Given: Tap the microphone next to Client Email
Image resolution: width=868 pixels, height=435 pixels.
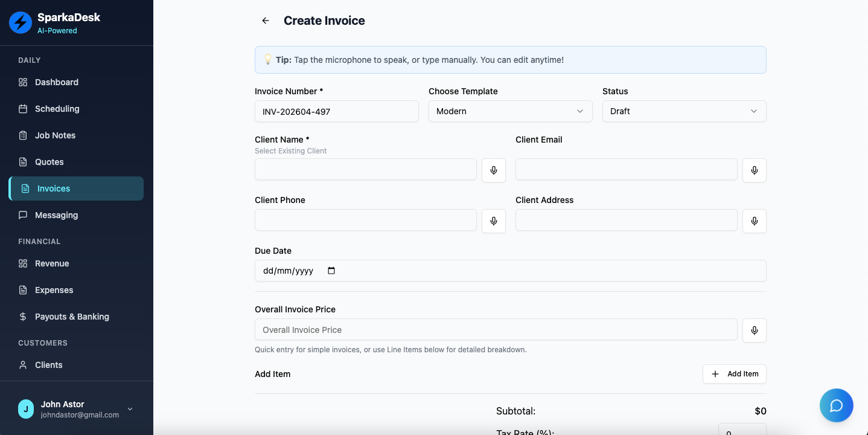Looking at the screenshot, I should 755,170.
